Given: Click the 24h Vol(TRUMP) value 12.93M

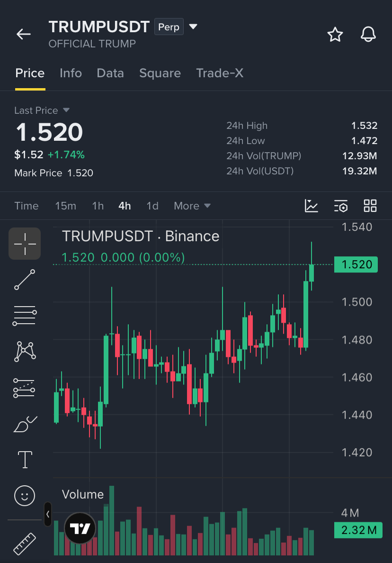Looking at the screenshot, I should [x=360, y=156].
